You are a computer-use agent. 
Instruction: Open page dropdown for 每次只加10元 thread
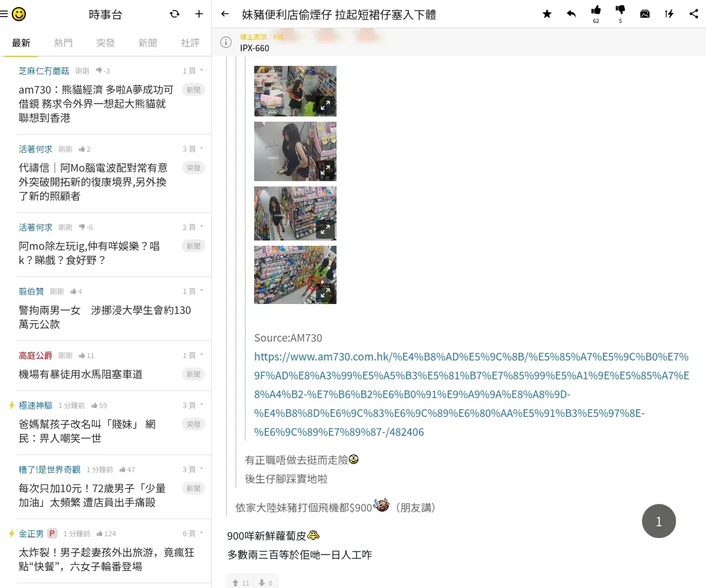click(193, 469)
